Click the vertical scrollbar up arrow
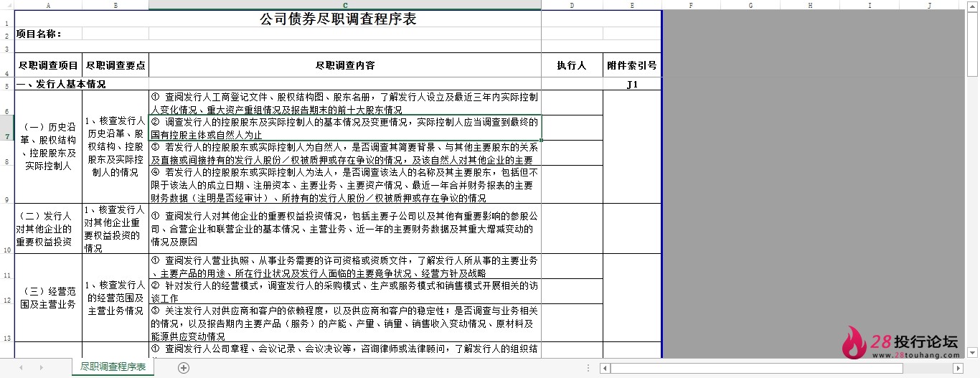This screenshot has width=980, height=378. pyautogui.click(x=973, y=6)
